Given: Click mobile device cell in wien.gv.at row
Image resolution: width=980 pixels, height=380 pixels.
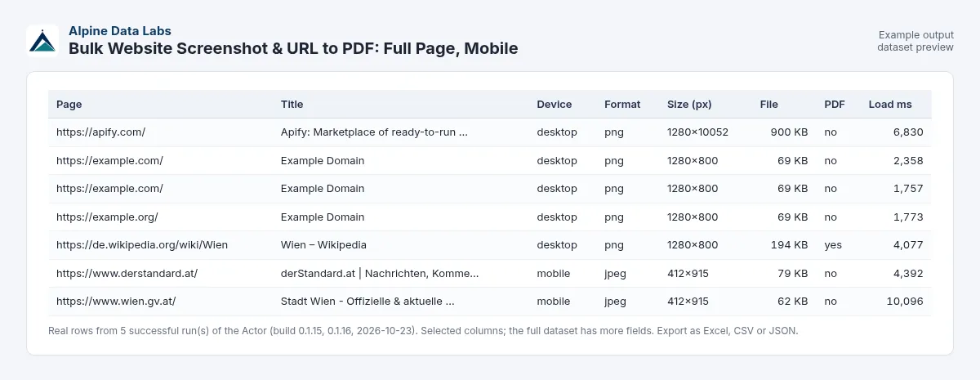Looking at the screenshot, I should [554, 302].
